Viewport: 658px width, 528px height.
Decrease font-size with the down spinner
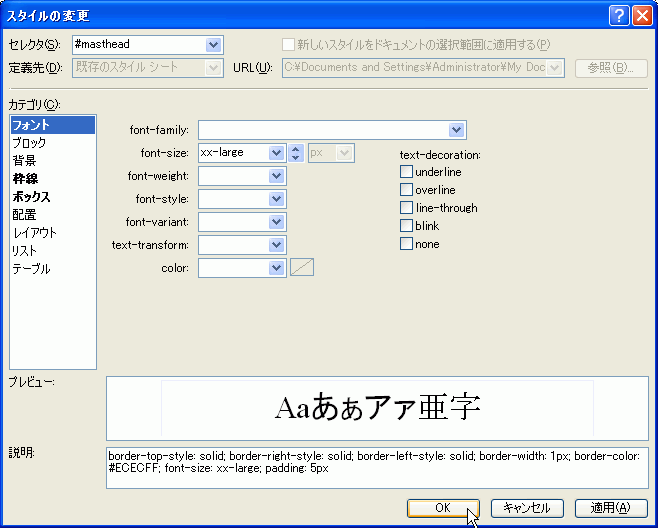pyautogui.click(x=296, y=157)
